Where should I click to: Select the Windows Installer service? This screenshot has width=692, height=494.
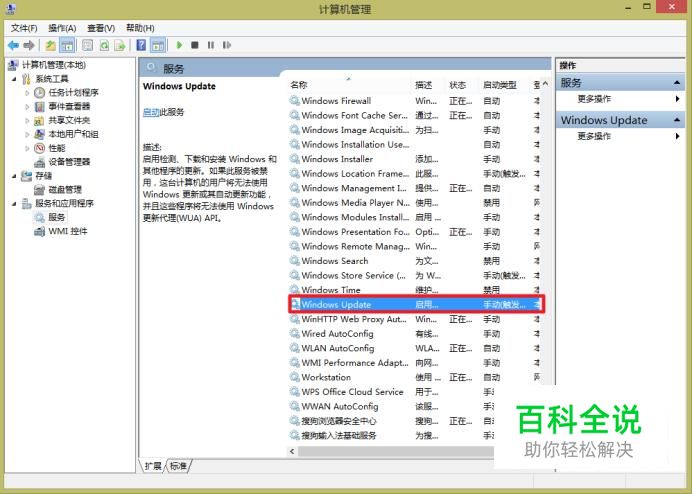414,159
